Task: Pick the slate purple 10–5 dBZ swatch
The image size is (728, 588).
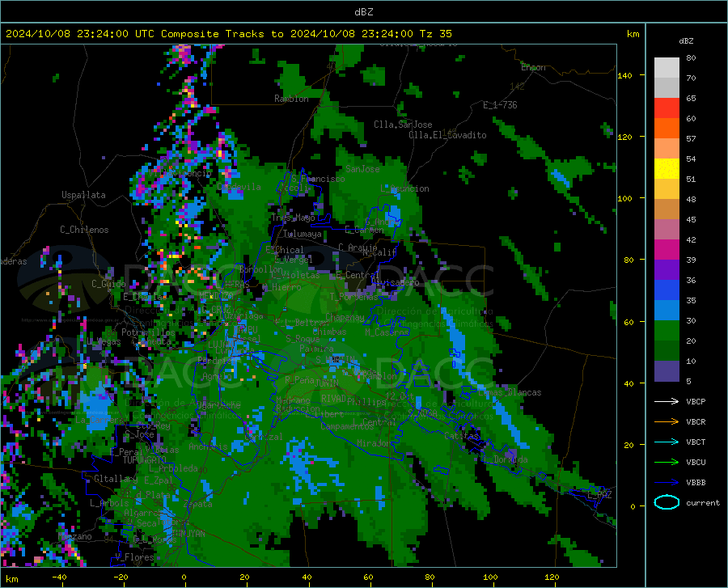Action: 667,371
